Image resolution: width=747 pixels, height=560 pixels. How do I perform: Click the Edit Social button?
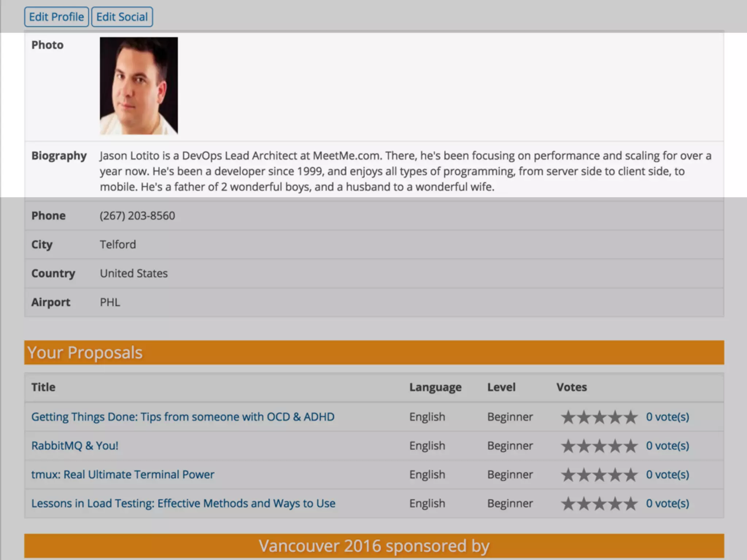coord(122,17)
